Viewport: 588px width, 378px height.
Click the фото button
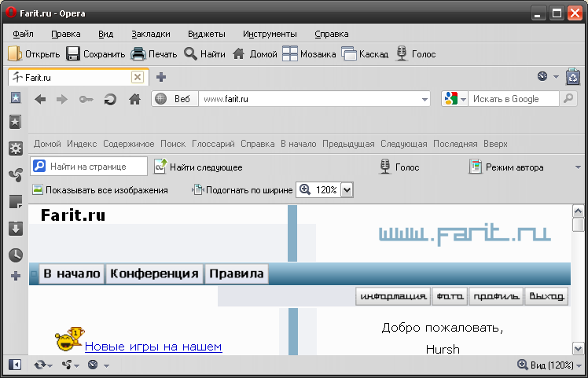450,296
